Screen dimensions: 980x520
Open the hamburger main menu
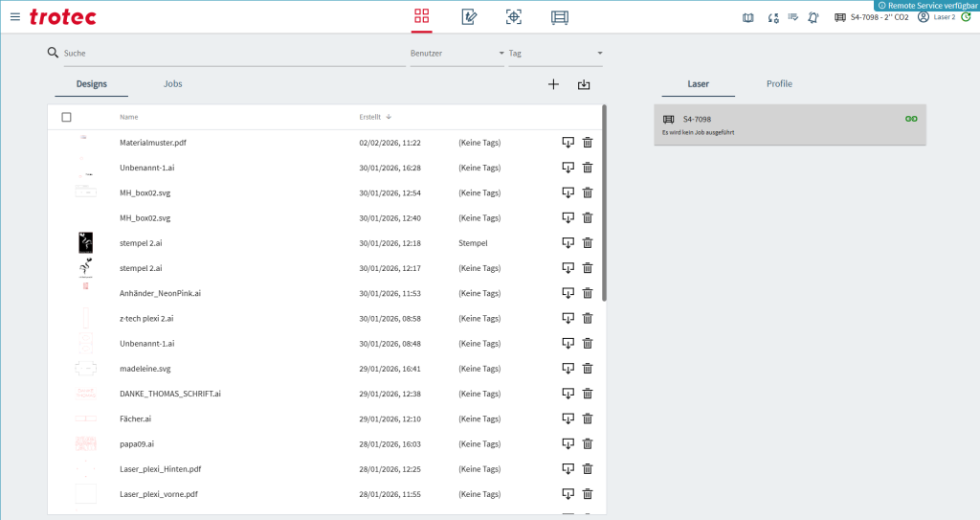[14, 16]
